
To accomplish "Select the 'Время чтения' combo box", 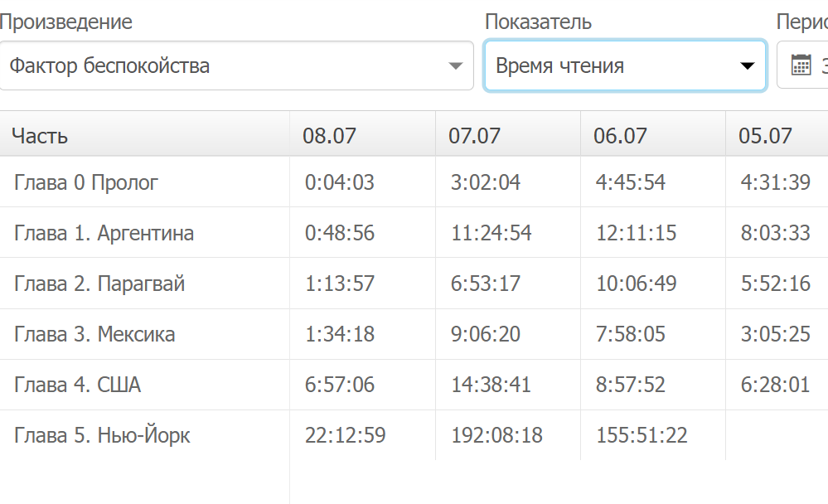I will 613,66.
